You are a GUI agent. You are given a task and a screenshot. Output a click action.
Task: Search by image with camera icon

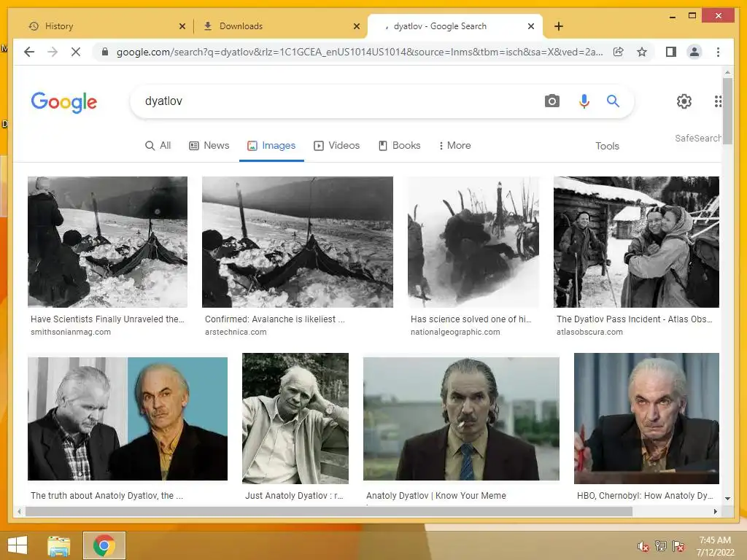click(x=551, y=101)
